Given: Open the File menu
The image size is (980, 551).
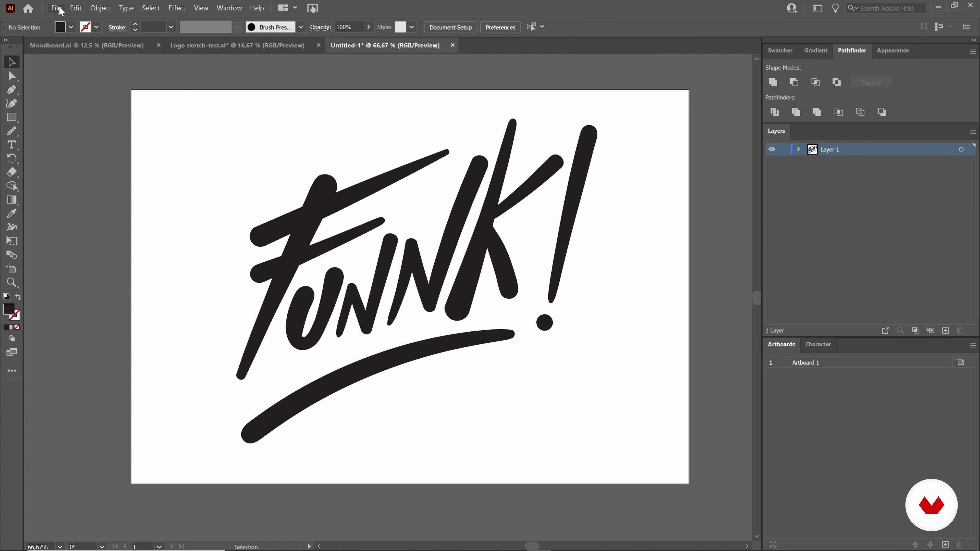Looking at the screenshot, I should [x=57, y=8].
